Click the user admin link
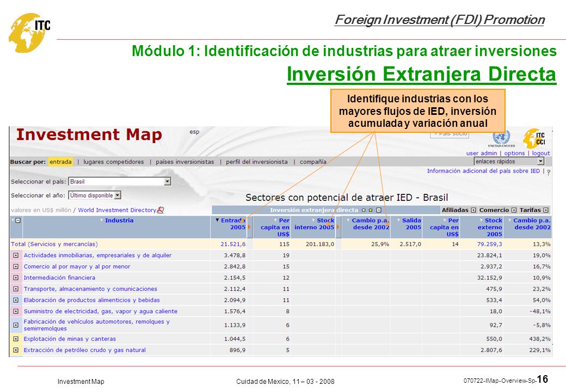The height and width of the screenshot is (392, 566). pos(482,153)
